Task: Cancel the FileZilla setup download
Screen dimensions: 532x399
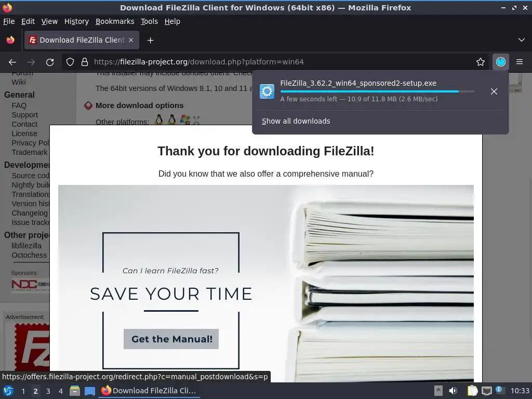Action: click(x=494, y=91)
